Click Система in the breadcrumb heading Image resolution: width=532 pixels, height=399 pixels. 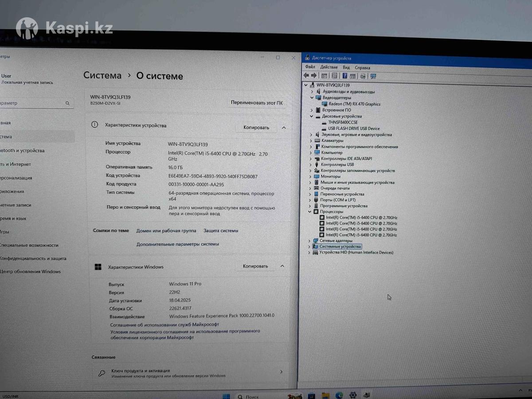pos(102,75)
